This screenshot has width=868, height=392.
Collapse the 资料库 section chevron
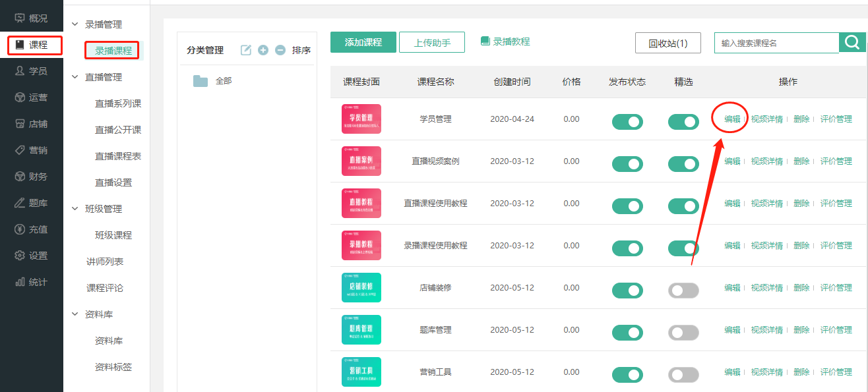(75, 314)
